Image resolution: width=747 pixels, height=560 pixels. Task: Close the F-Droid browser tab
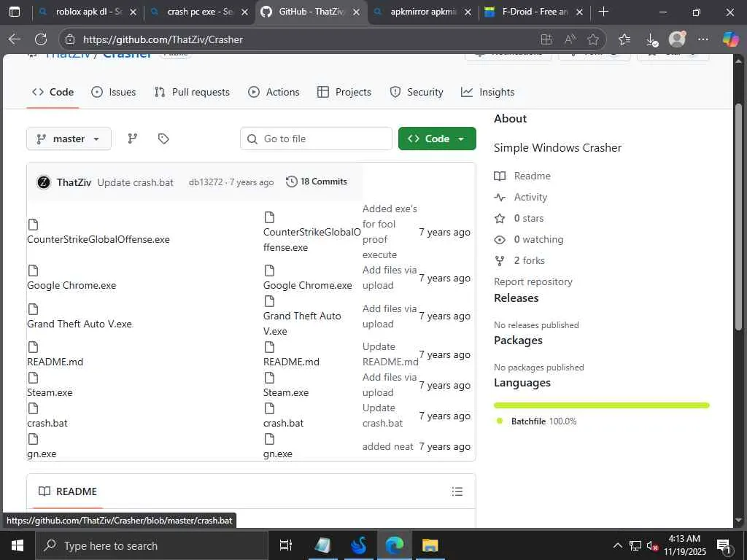[579, 12]
